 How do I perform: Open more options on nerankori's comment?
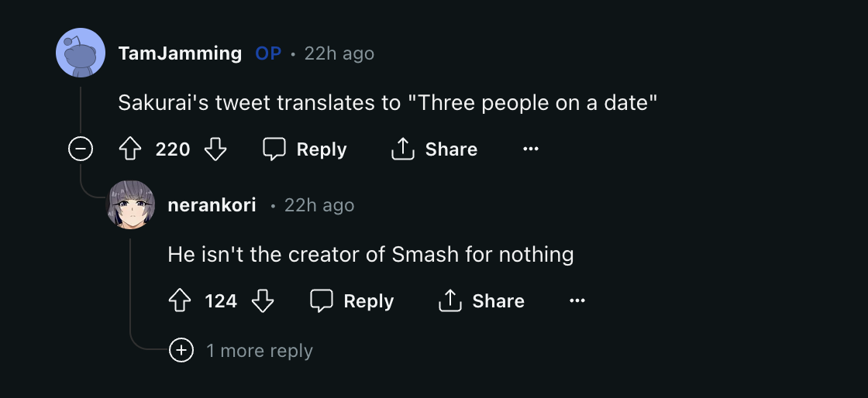(577, 301)
